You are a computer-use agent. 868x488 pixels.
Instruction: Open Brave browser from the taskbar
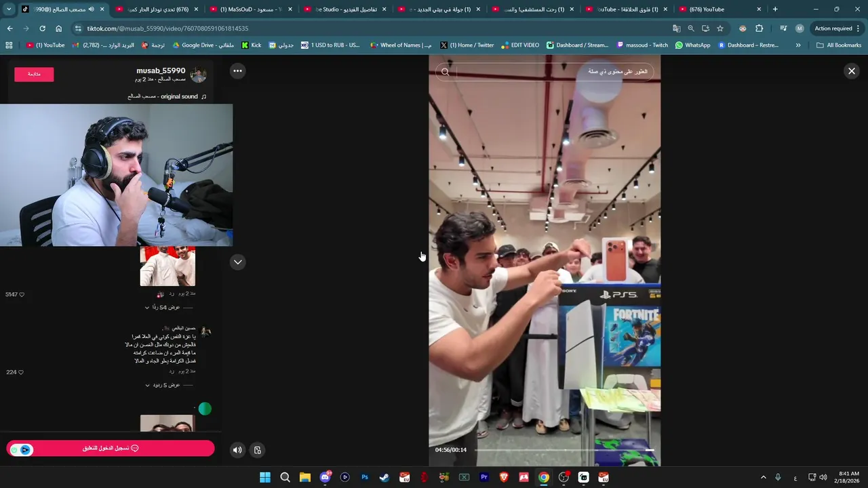coord(504,477)
